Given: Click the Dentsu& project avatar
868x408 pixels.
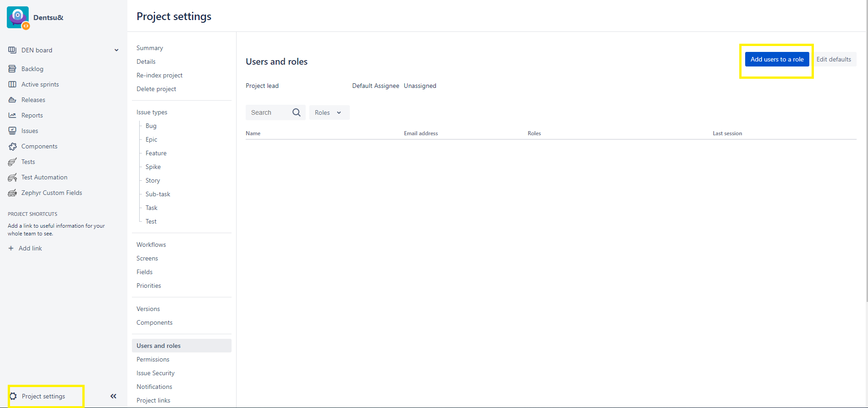Looking at the screenshot, I should [x=18, y=17].
